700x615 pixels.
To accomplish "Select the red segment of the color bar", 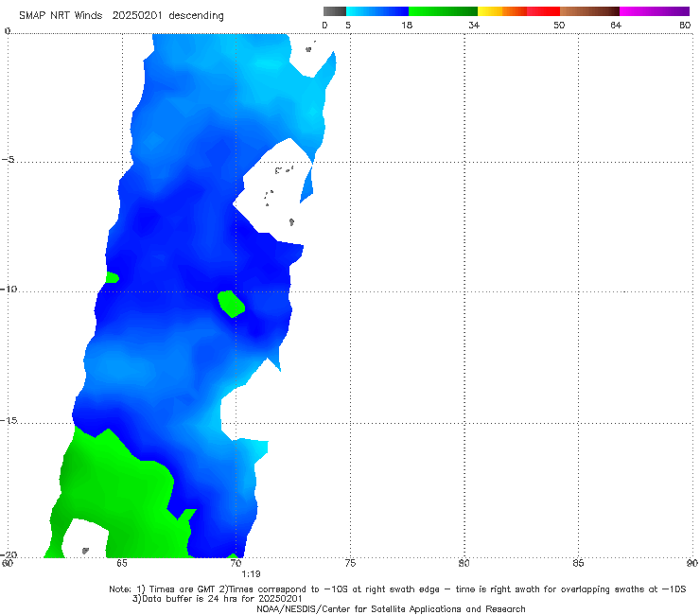I will click(543, 11).
